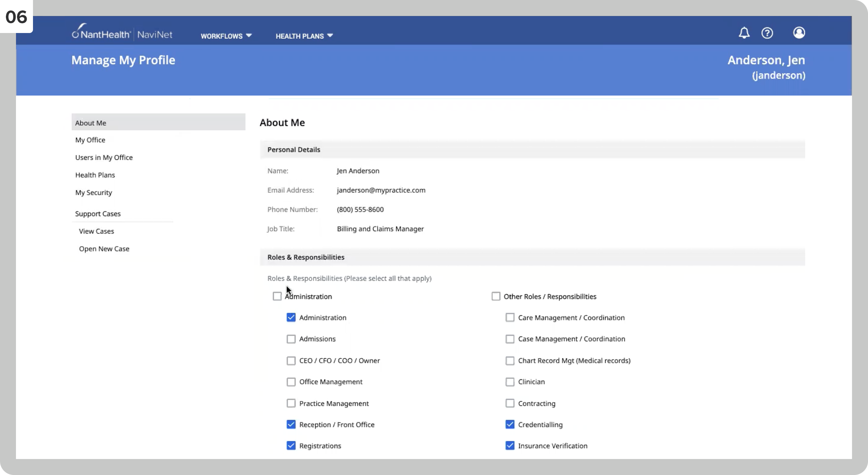This screenshot has width=868, height=475.
Task: Select About Me in sidebar
Action: tap(158, 122)
